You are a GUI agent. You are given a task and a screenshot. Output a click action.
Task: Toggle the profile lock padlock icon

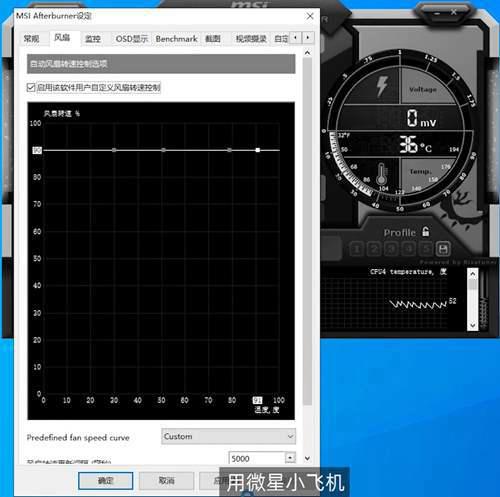pyautogui.click(x=426, y=231)
